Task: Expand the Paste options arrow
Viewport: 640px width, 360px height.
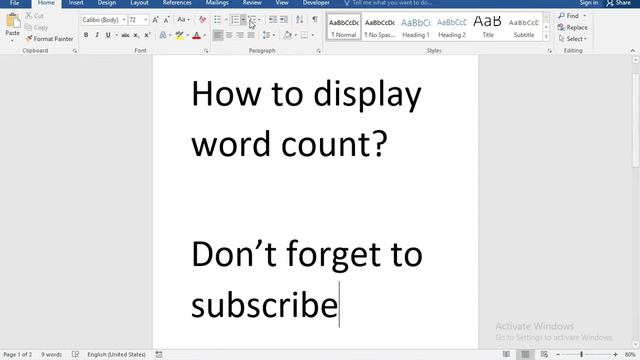Action: point(13,40)
